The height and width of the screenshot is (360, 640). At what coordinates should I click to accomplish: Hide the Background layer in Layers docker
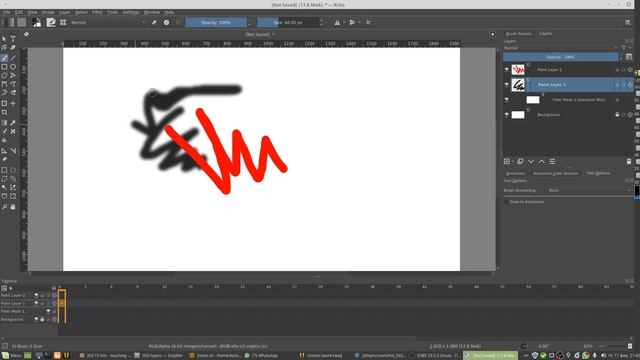[x=507, y=115]
